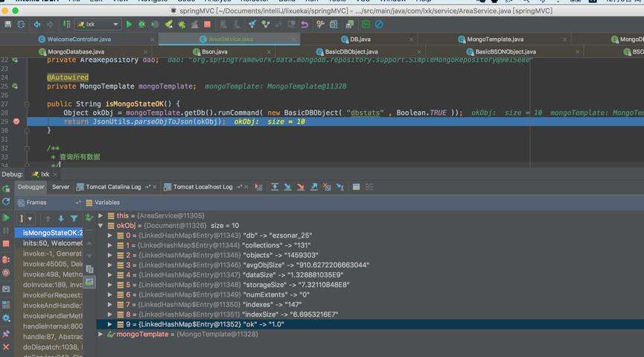Select the Tomcat Localhost Log tab
The height and width of the screenshot is (357, 644).
tap(203, 187)
